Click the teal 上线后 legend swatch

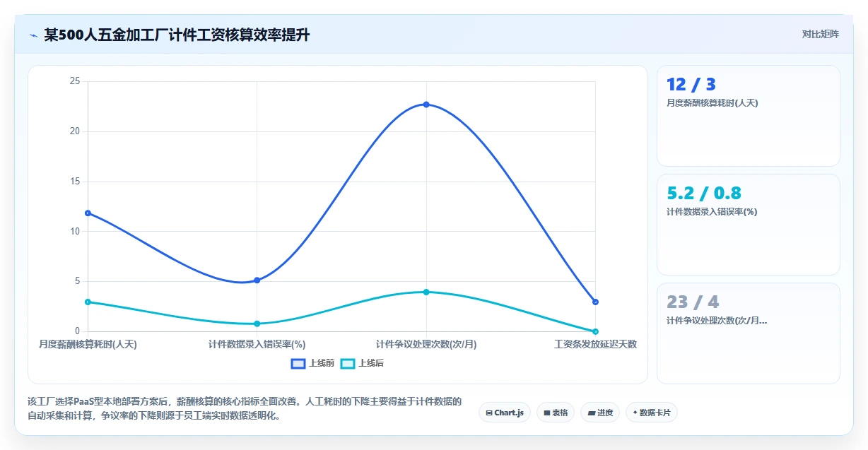(x=348, y=363)
